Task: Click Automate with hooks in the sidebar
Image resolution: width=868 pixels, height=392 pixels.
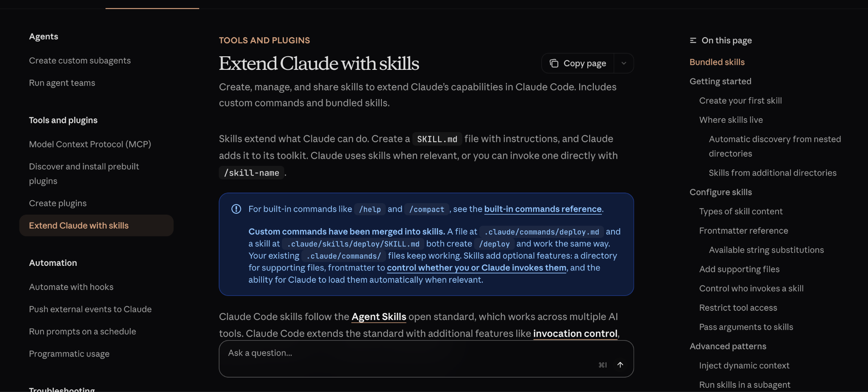Action: 71,287
